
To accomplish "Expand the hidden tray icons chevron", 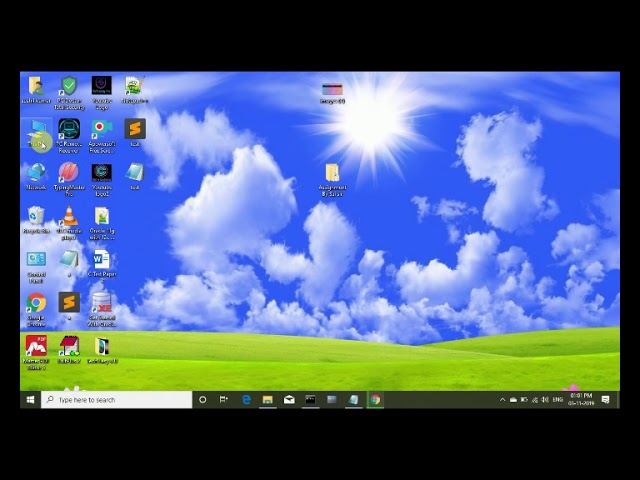I will [502, 400].
